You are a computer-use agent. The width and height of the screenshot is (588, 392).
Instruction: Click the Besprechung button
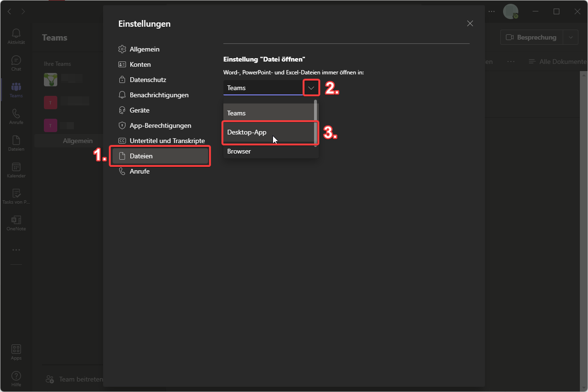(532, 37)
